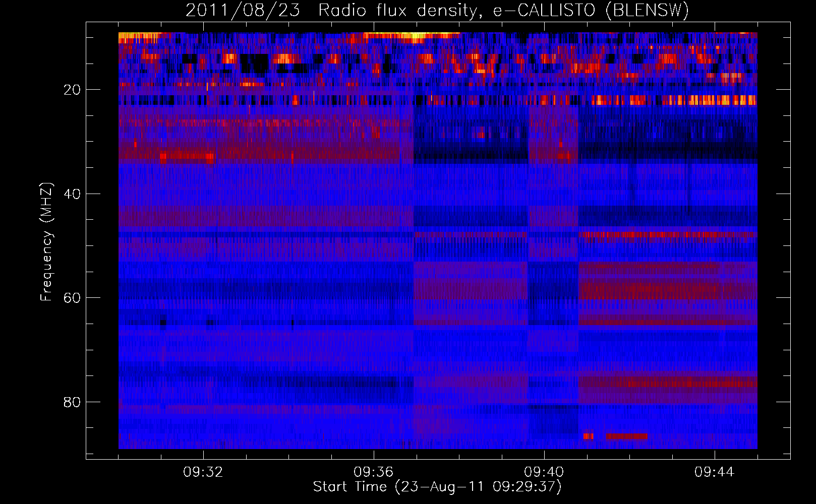Image resolution: width=816 pixels, height=504 pixels.
Task: Select the 09:44 time tick label
Action: (714, 472)
